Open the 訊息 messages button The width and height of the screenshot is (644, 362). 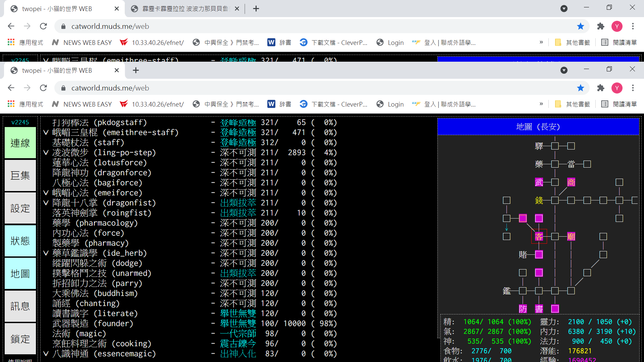point(20,306)
